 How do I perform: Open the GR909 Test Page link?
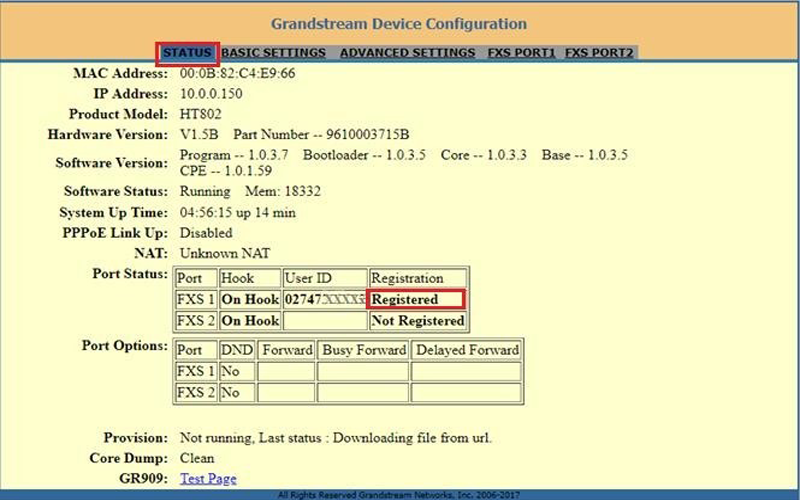(208, 479)
